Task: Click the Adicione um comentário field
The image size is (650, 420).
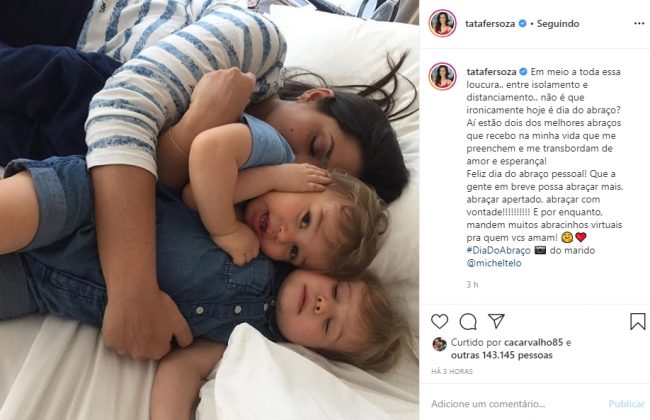Action: pos(516,404)
